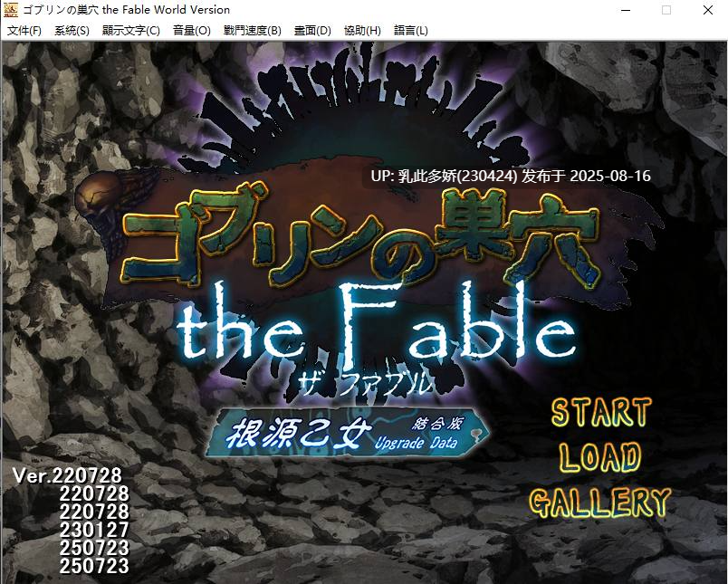Open the 戰鬥速度(B) menu
This screenshot has width=728, height=584.
pos(252,31)
